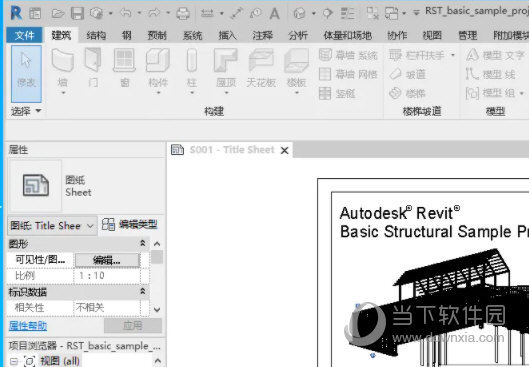Select the Text 'A' tool in quick access
Screen dimensions: 529x367
[275, 13]
